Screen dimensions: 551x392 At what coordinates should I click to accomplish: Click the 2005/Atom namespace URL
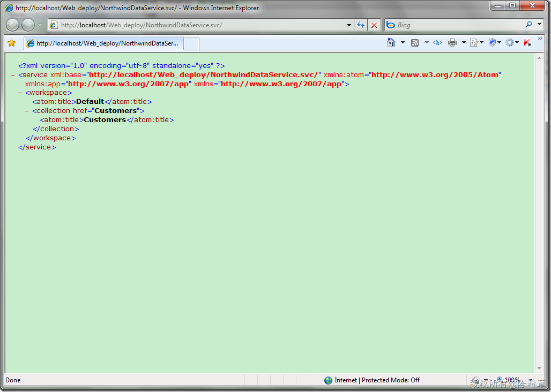point(435,75)
